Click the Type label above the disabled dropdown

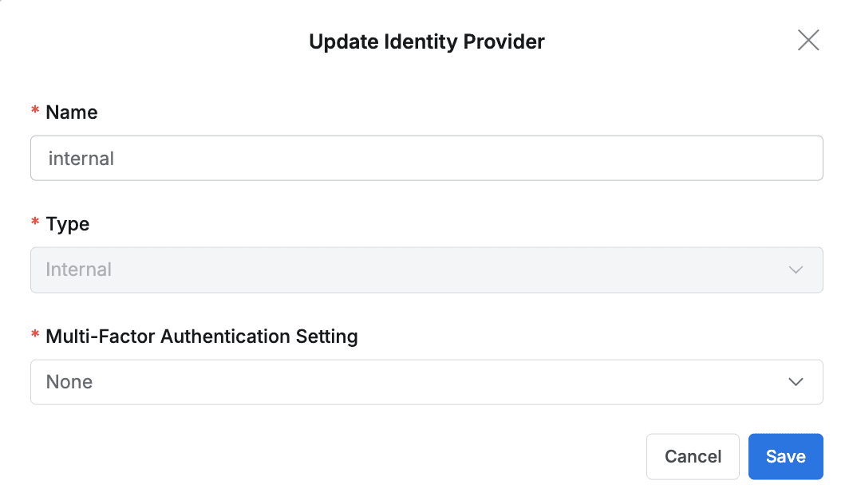(68, 224)
